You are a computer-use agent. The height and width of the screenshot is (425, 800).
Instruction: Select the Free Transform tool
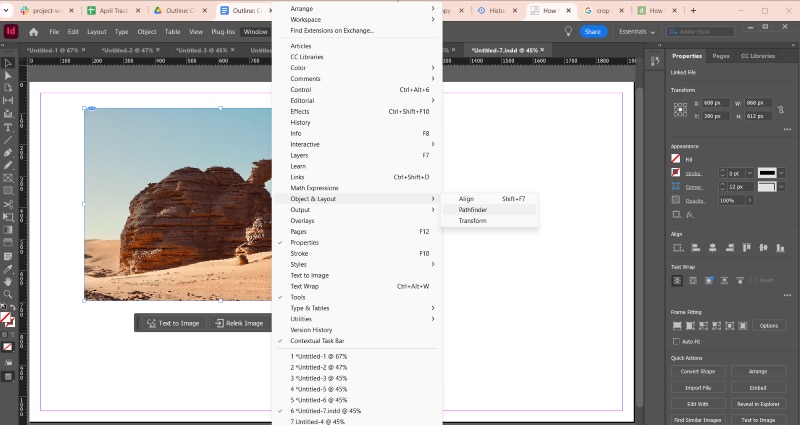tap(8, 217)
